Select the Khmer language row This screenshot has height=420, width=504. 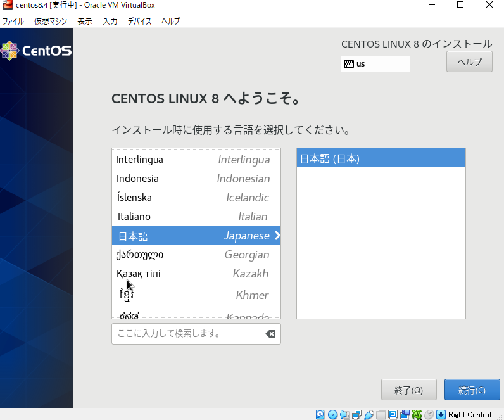(196, 295)
